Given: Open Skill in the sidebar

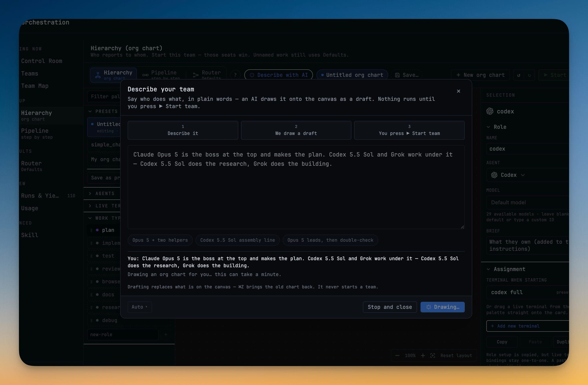Looking at the screenshot, I should [x=30, y=235].
